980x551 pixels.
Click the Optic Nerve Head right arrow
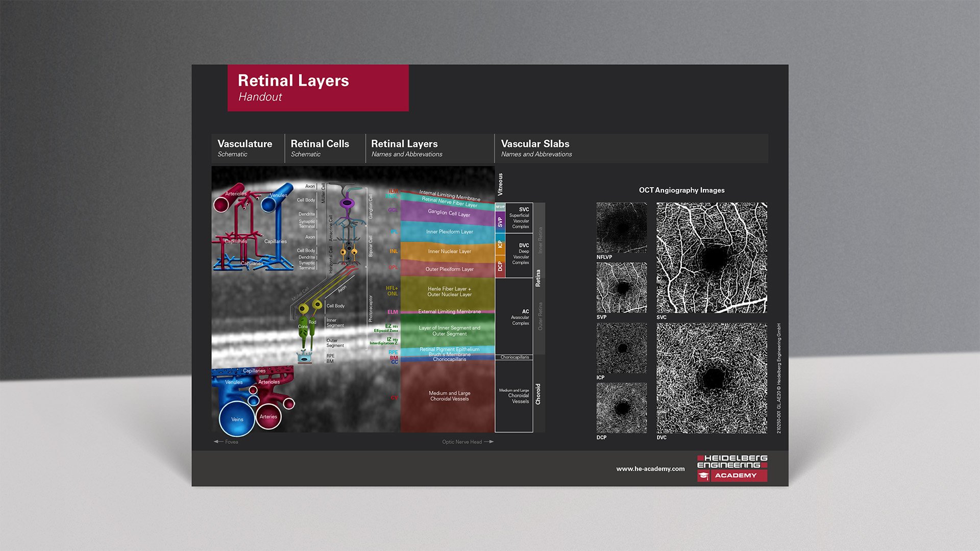[x=489, y=442]
